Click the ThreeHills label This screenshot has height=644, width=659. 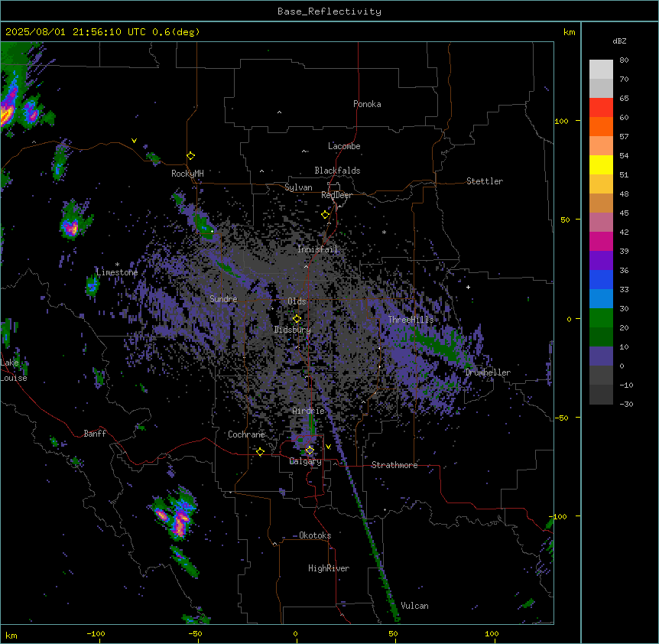pyautogui.click(x=411, y=320)
